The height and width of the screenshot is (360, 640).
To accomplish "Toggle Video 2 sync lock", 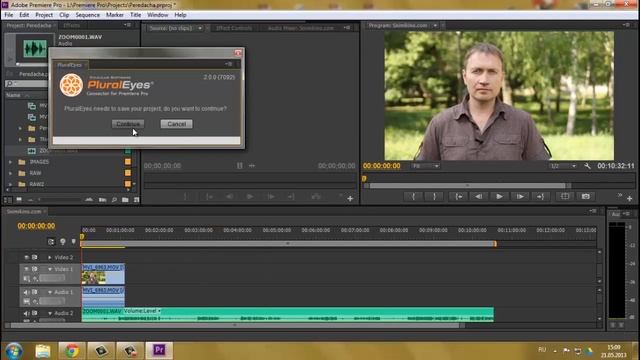I will click(x=35, y=258).
